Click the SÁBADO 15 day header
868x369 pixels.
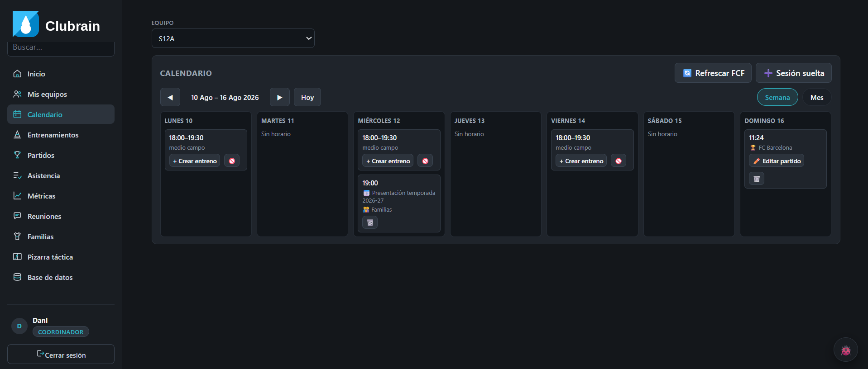pos(665,121)
